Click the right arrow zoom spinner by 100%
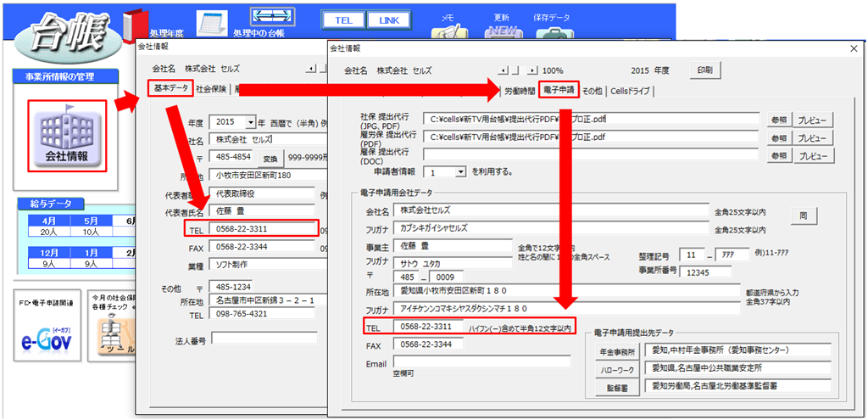868x420 pixels. point(532,71)
